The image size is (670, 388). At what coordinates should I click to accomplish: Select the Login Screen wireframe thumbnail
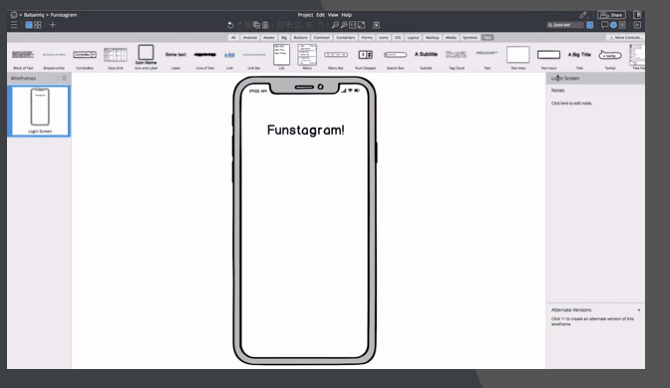40,111
